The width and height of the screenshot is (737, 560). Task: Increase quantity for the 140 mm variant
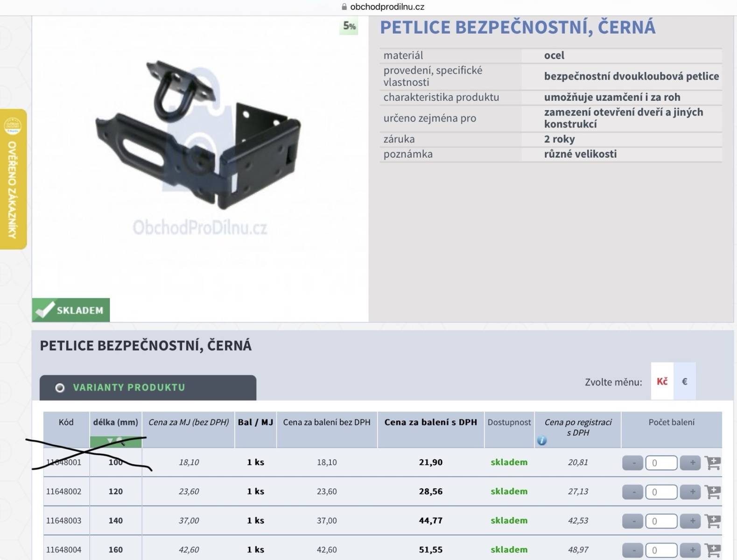(x=690, y=521)
